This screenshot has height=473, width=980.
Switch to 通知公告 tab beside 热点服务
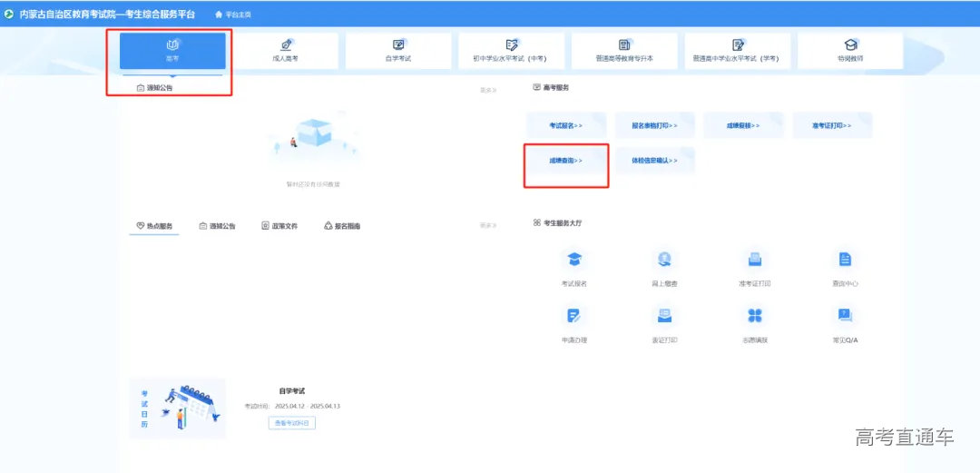[218, 226]
